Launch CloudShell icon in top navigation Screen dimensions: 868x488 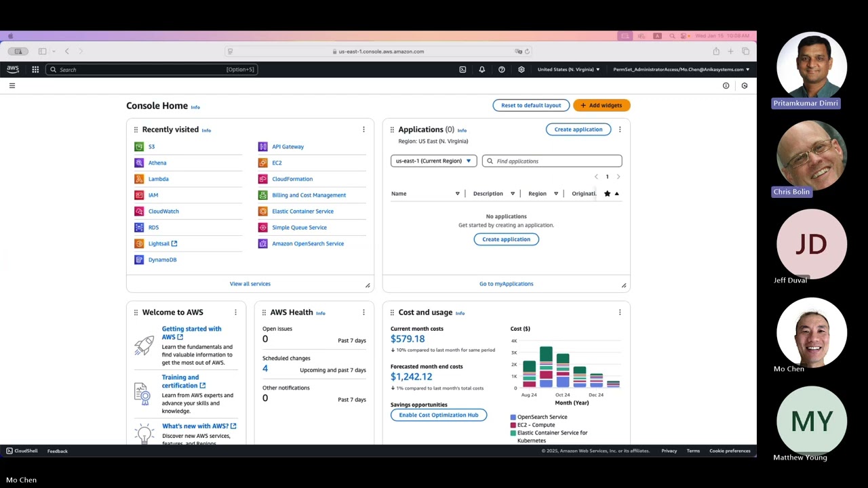(x=462, y=69)
